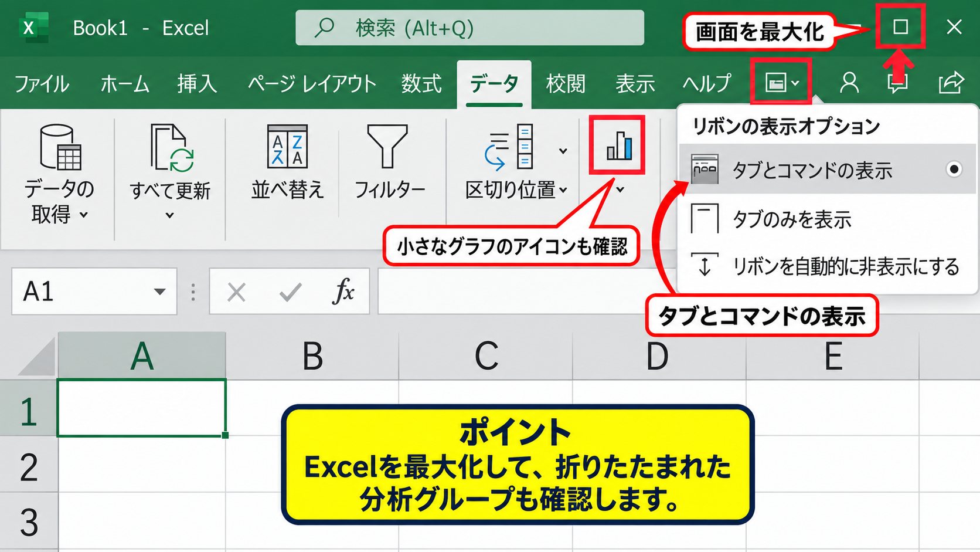This screenshot has height=552, width=980.
Task: Open Insert Function with the fx button
Action: pos(343,291)
